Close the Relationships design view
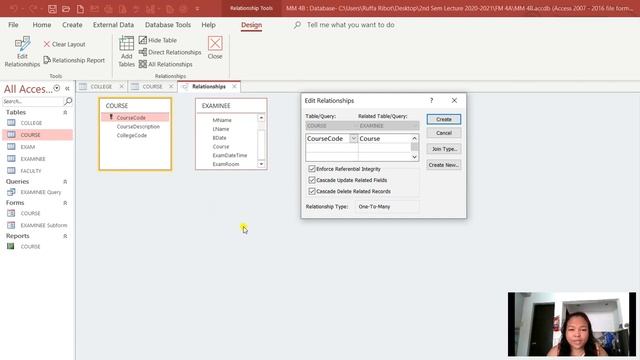Screen dimensions: 640x360 click(215, 48)
